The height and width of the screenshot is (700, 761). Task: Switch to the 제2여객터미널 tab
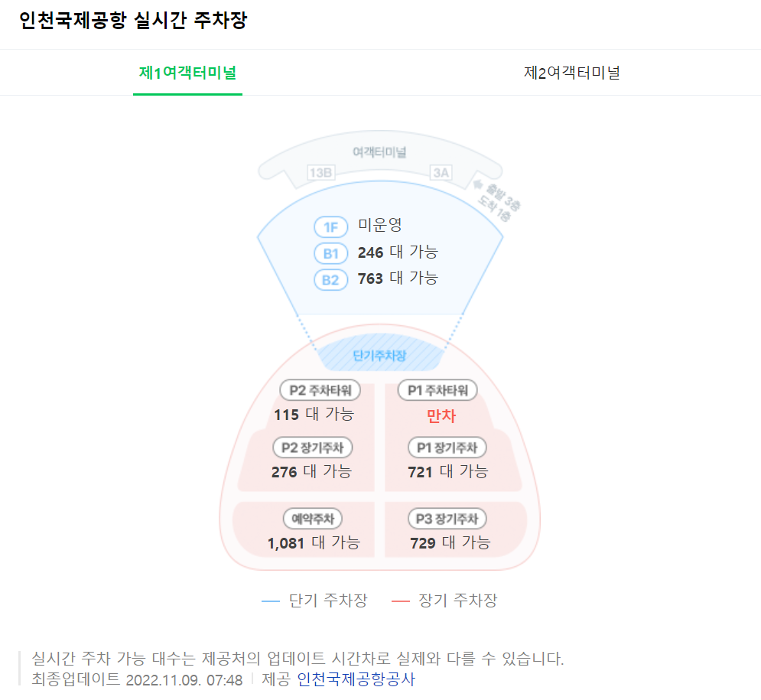click(x=573, y=73)
